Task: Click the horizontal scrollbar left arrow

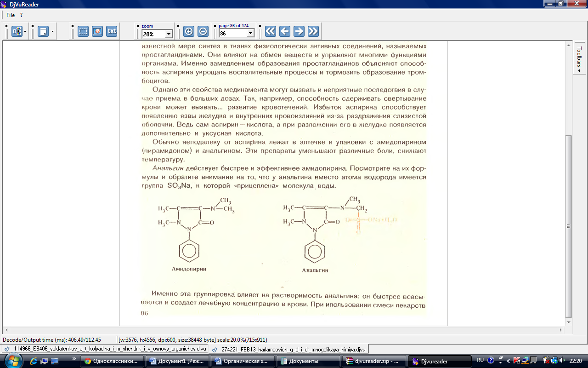Action: [x=6, y=330]
